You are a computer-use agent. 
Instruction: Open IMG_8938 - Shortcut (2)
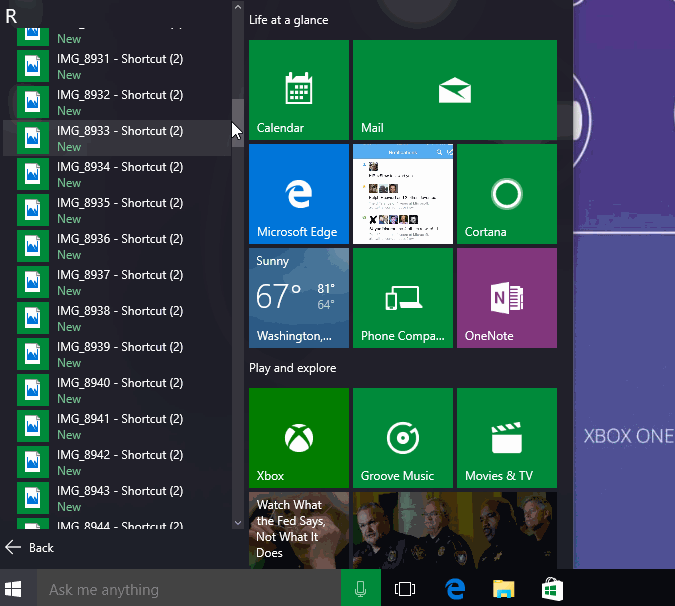[117, 318]
